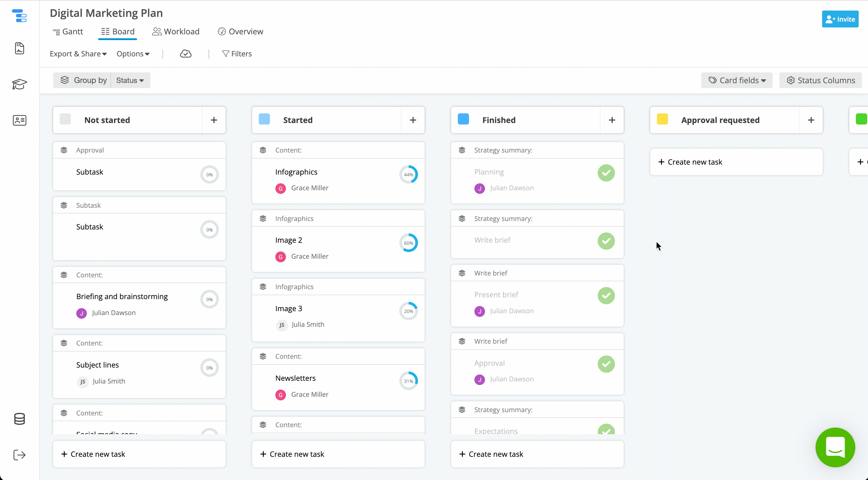This screenshot has height=480, width=868.
Task: Toggle the Present brief completion check
Action: pyautogui.click(x=606, y=295)
